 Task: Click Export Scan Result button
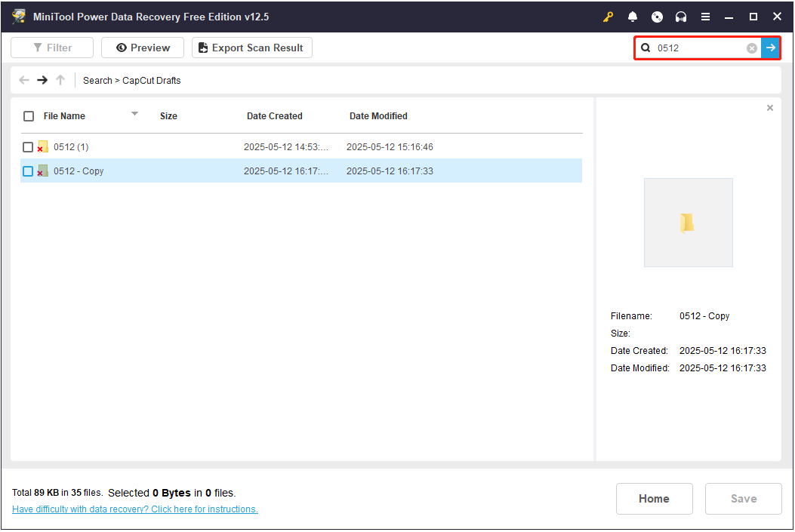pos(251,48)
